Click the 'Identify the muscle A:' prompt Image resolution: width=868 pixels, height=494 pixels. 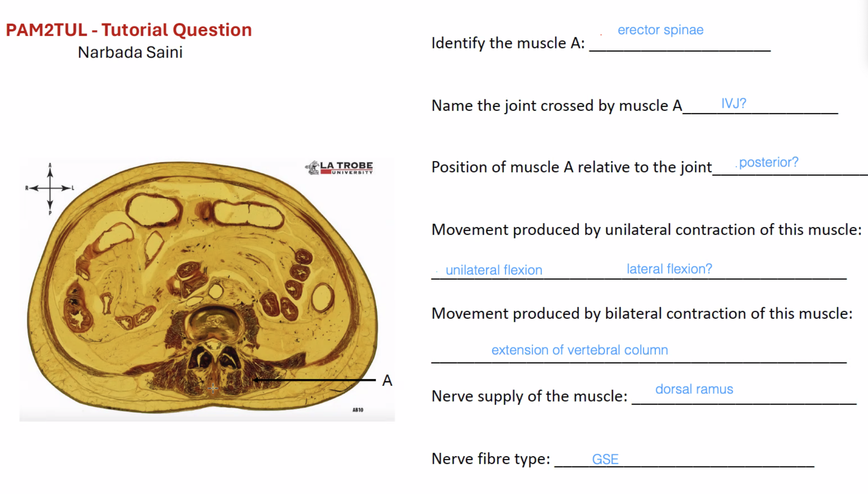point(508,43)
